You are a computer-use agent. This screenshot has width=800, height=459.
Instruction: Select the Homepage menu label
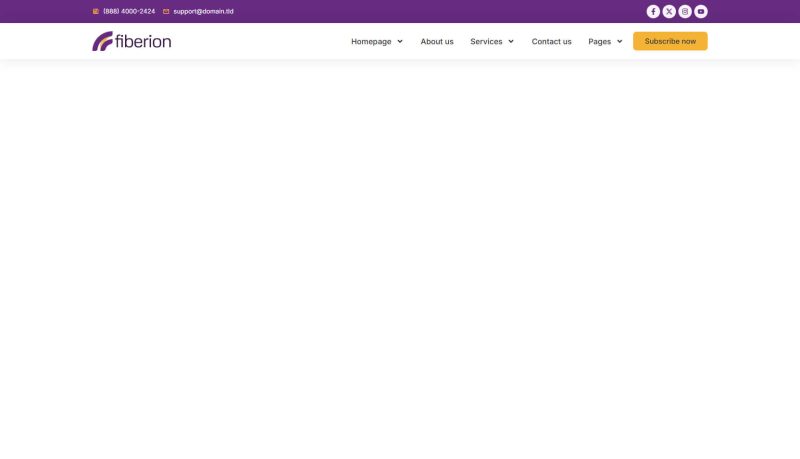tap(370, 42)
